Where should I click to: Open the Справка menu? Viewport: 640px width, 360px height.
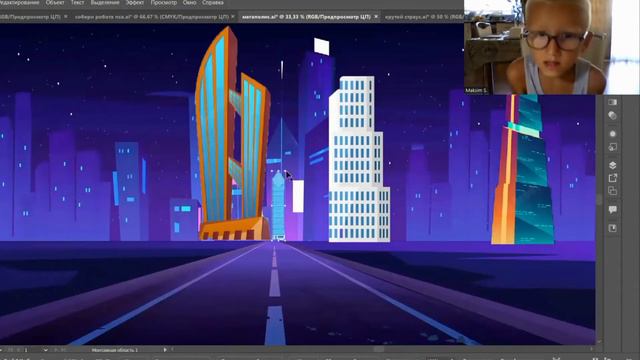tap(213, 2)
